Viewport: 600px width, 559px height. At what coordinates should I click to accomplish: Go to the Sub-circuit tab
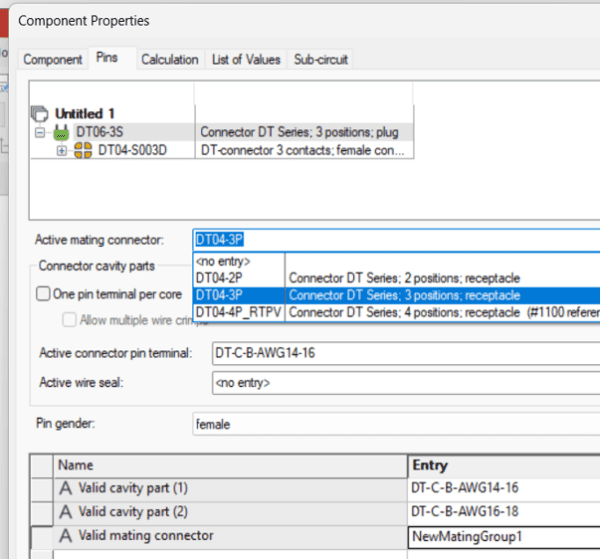[321, 60]
